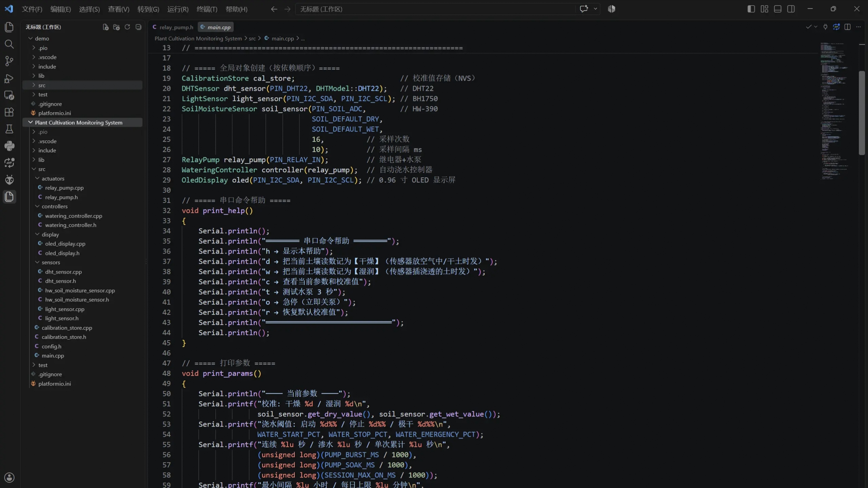
Task: Click the editor vertical scrollbar thumb
Action: click(862, 113)
